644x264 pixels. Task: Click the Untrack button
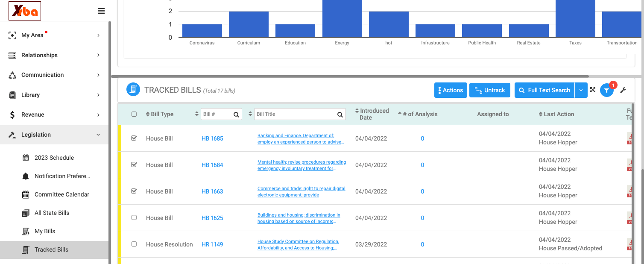click(490, 90)
